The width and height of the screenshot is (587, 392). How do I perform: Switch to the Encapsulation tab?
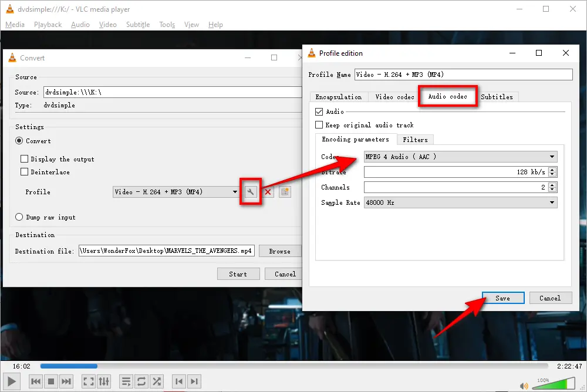click(x=339, y=97)
